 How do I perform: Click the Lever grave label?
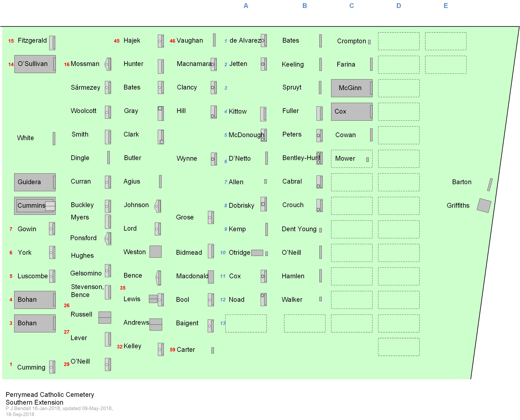tap(78, 338)
